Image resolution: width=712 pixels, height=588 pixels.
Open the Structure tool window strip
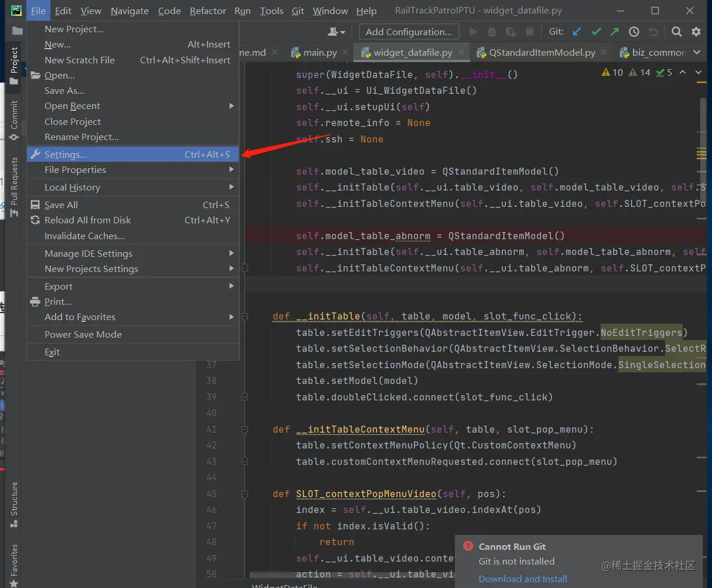pyautogui.click(x=14, y=504)
